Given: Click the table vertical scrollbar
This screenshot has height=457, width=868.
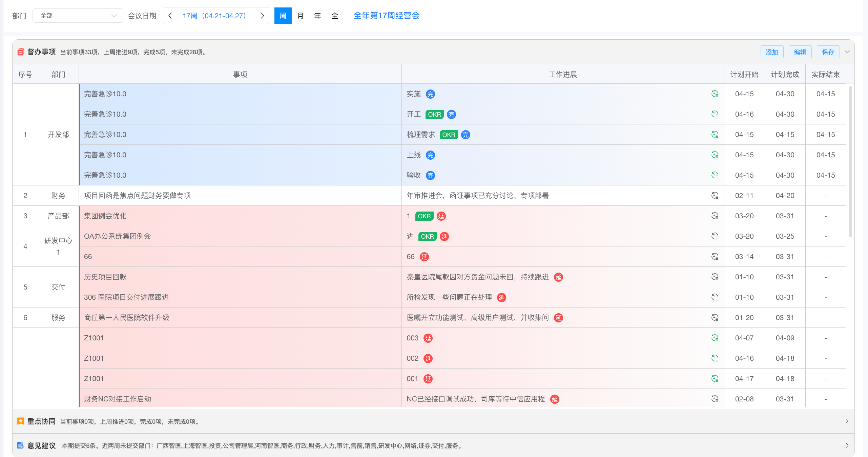Looking at the screenshot, I should (x=850, y=163).
